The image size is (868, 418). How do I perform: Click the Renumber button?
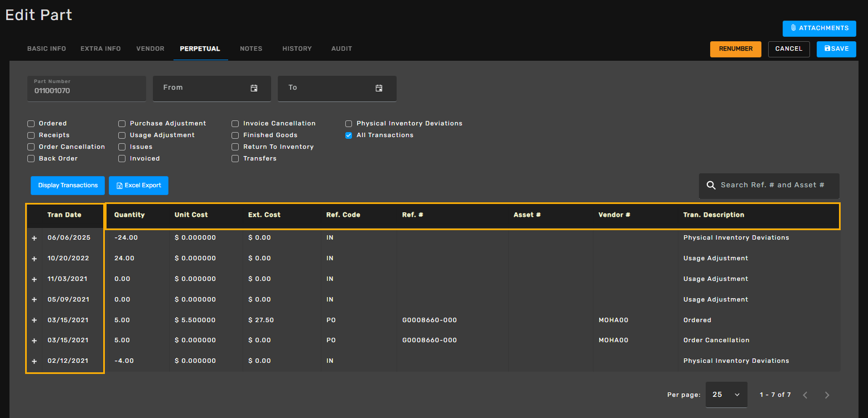click(736, 49)
